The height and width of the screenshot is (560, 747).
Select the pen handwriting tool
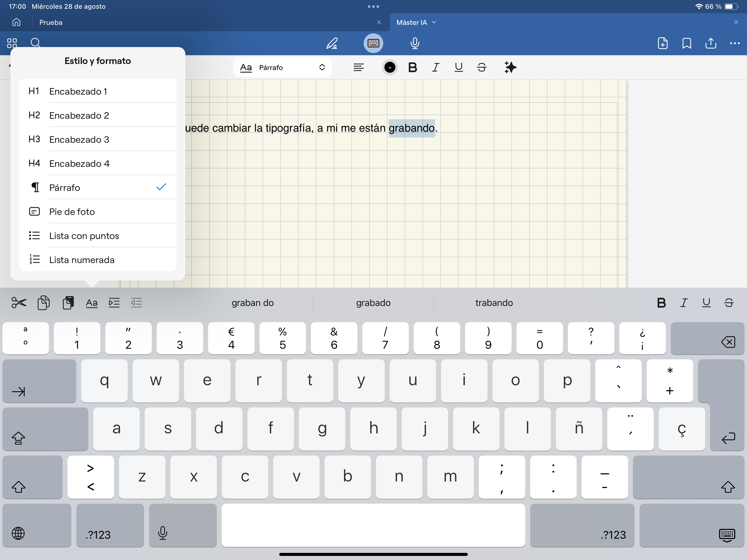[x=332, y=43]
